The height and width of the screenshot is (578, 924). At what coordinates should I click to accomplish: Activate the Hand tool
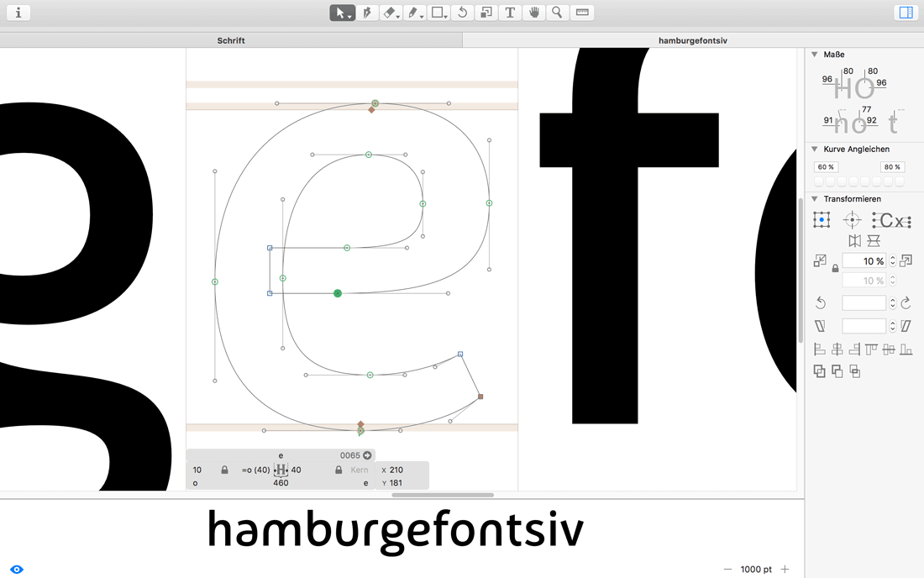tap(533, 13)
